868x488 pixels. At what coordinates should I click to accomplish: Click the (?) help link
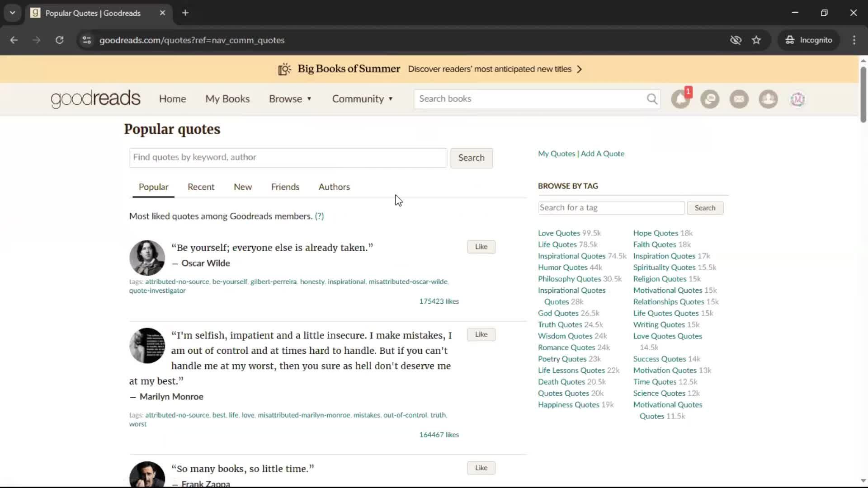coord(319,216)
